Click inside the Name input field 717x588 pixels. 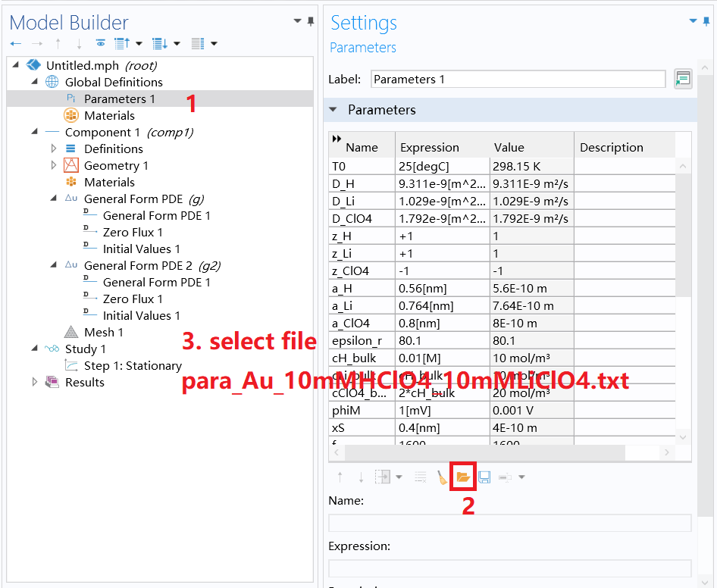pyautogui.click(x=510, y=522)
